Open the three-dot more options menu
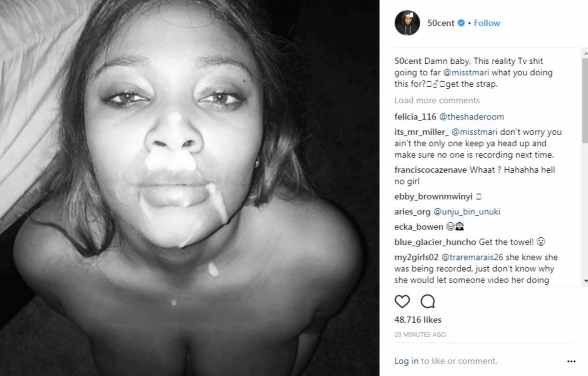 tap(571, 361)
